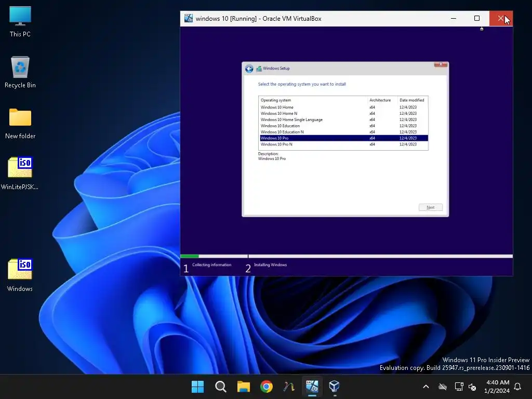Select Windows 10 Home Single Language row
This screenshot has height=399, width=532.
coord(344,119)
